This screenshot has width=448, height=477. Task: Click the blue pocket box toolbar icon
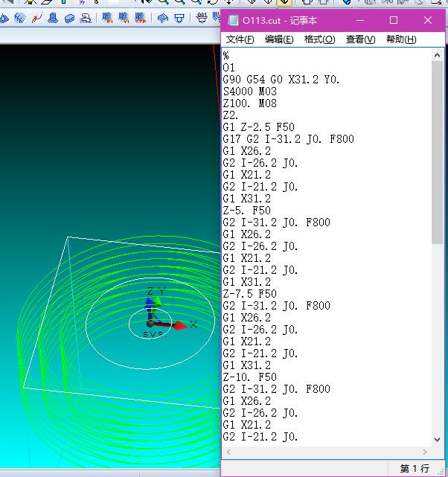tap(162, 18)
